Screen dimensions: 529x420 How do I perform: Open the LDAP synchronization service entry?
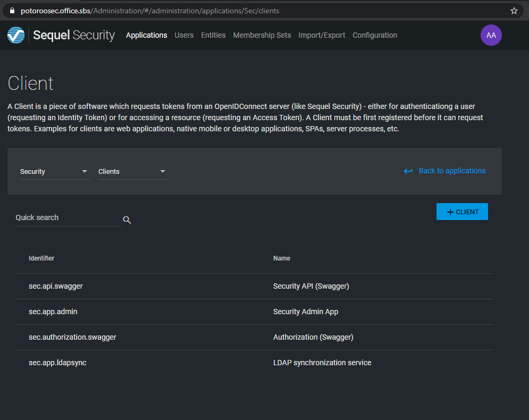point(322,363)
